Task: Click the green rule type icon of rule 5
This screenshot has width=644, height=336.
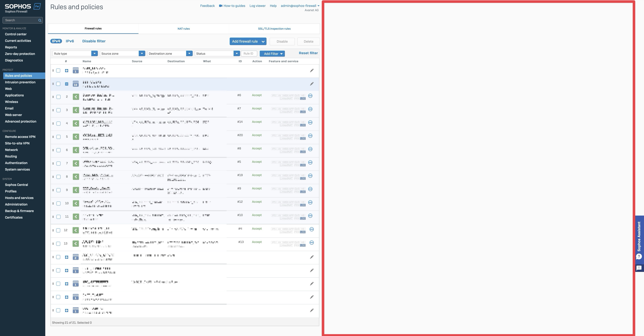Action: coord(76,137)
